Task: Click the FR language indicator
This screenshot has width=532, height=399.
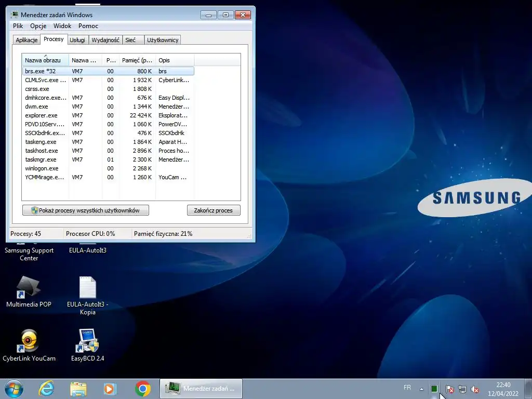Action: point(407,388)
